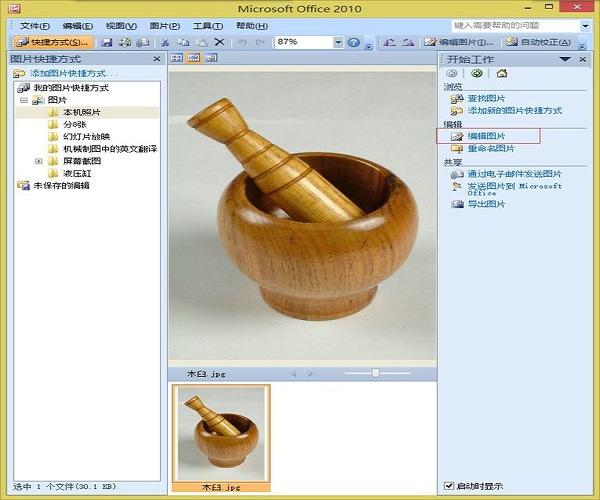The image size is (600, 500).
Task: Click the Undo arrow in the toolbar
Action: (243, 42)
